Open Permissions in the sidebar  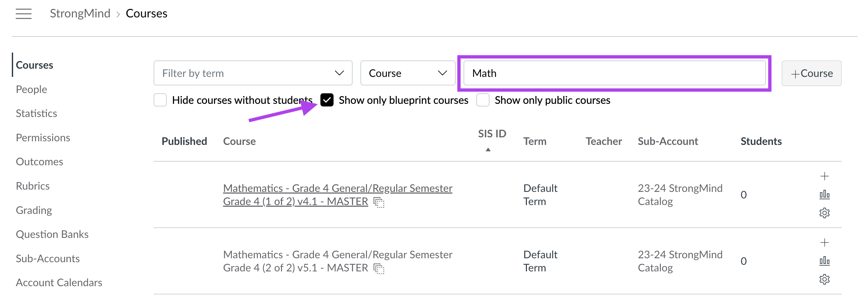[x=43, y=138]
